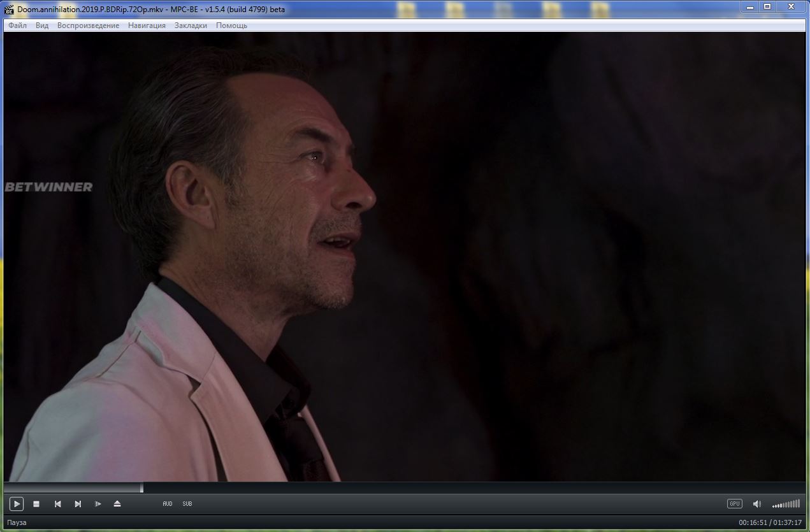
Task: Open the Закладки menu
Action: point(191,25)
